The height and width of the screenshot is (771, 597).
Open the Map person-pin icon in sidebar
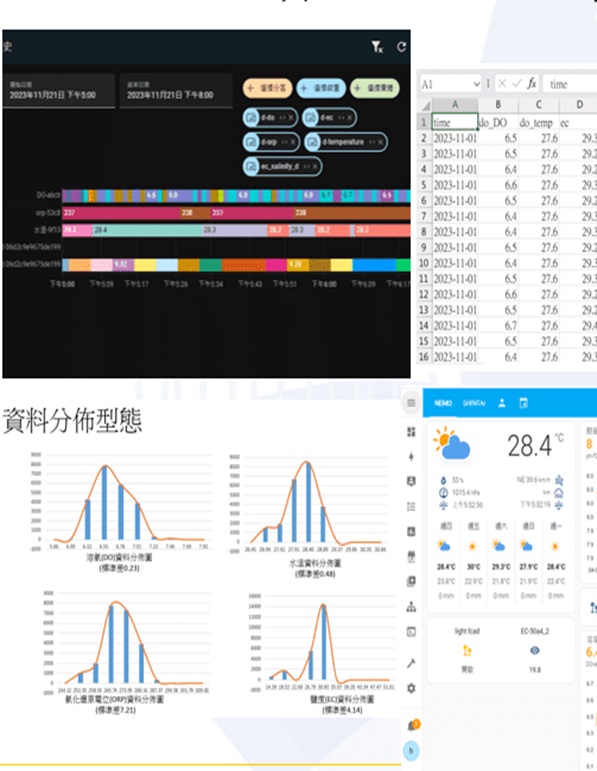pyautogui.click(x=412, y=481)
